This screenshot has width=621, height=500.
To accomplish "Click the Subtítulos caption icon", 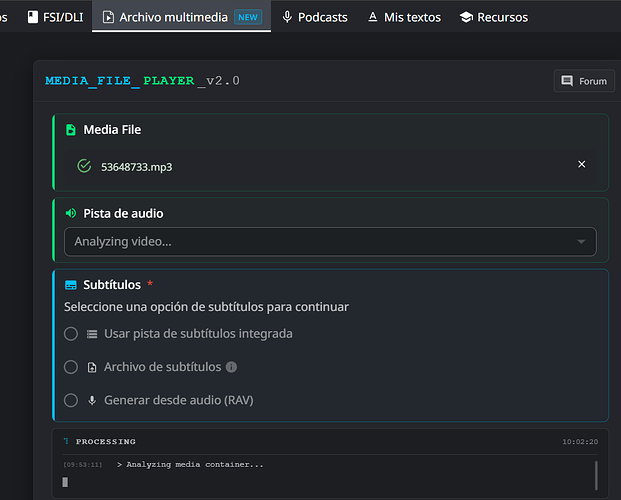I will [x=70, y=285].
